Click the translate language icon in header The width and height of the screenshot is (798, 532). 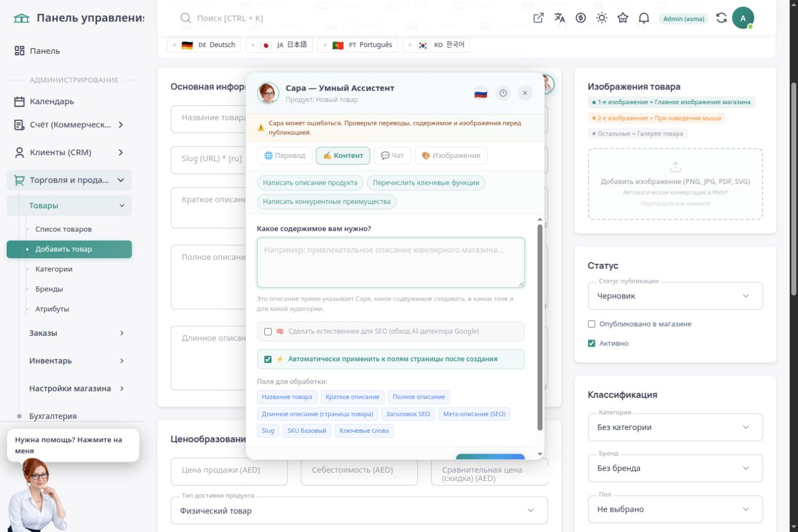click(x=559, y=18)
